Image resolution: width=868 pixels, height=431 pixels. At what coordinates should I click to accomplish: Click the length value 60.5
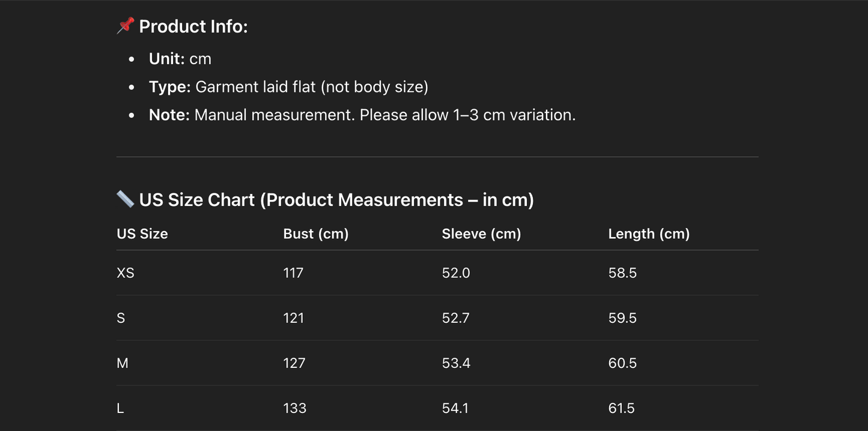[x=622, y=363]
